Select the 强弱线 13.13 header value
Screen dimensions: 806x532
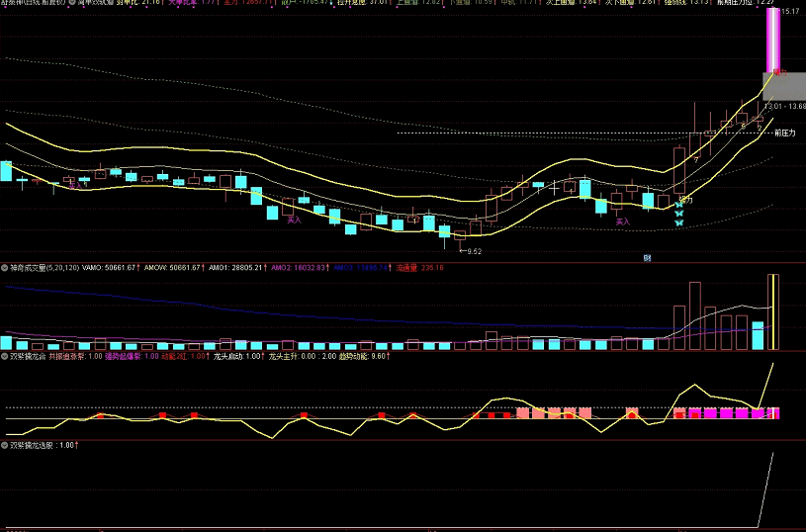pyautogui.click(x=686, y=2)
